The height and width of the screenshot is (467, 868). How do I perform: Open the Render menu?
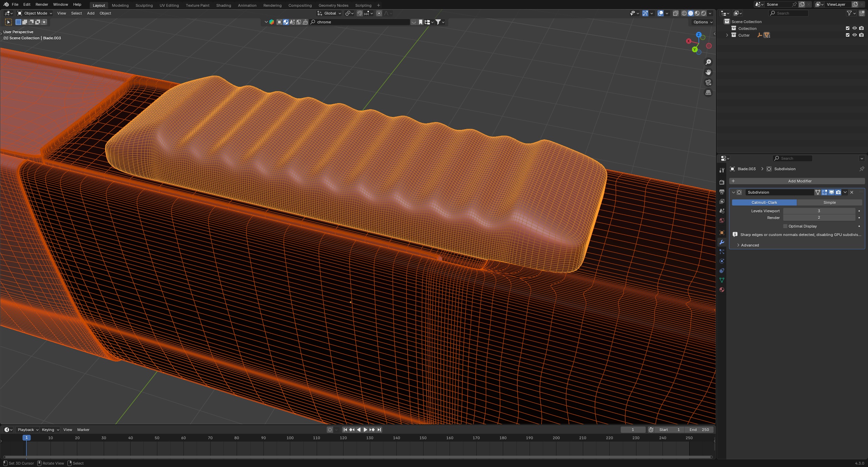point(42,4)
